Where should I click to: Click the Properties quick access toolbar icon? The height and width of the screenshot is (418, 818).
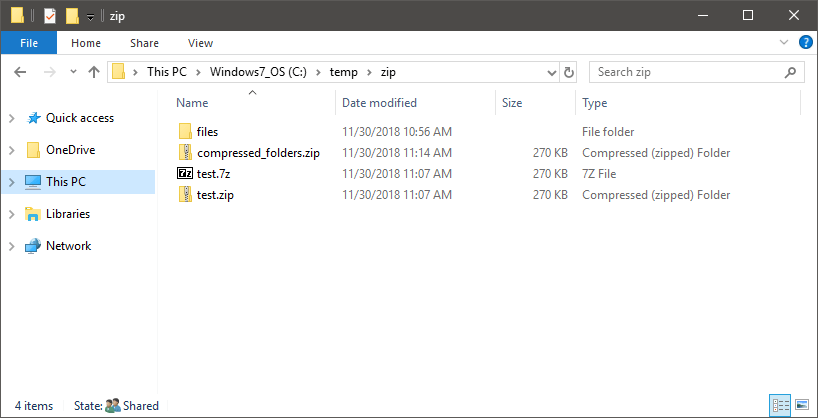[x=50, y=16]
